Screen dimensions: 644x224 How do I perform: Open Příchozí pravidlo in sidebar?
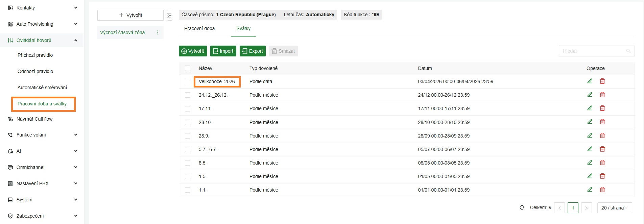pos(35,55)
